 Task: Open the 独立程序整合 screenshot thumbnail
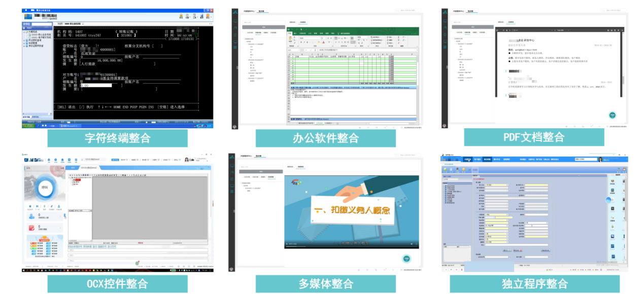coord(534,213)
